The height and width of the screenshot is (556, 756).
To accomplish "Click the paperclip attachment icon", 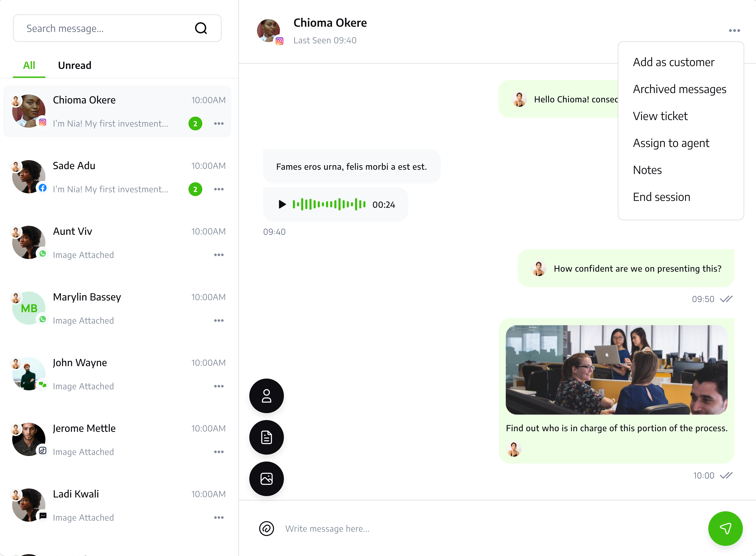I will point(267,528).
